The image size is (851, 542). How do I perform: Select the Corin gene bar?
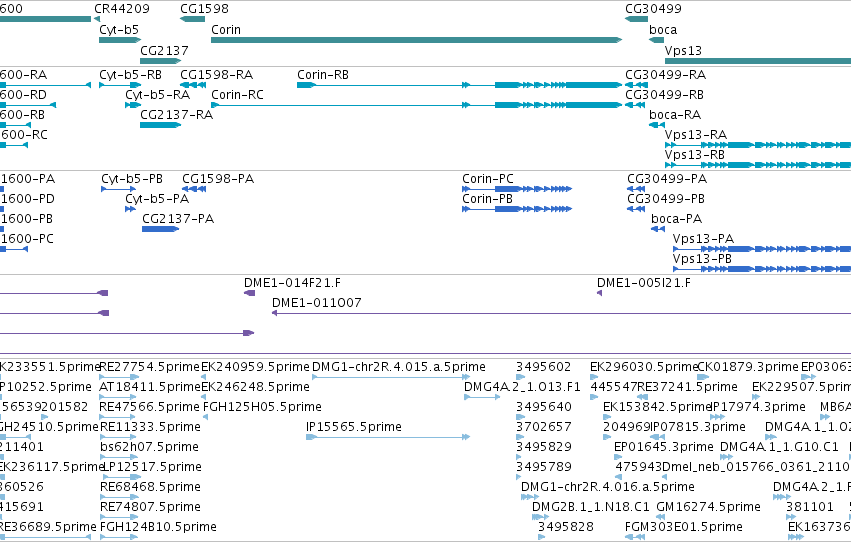416,40
